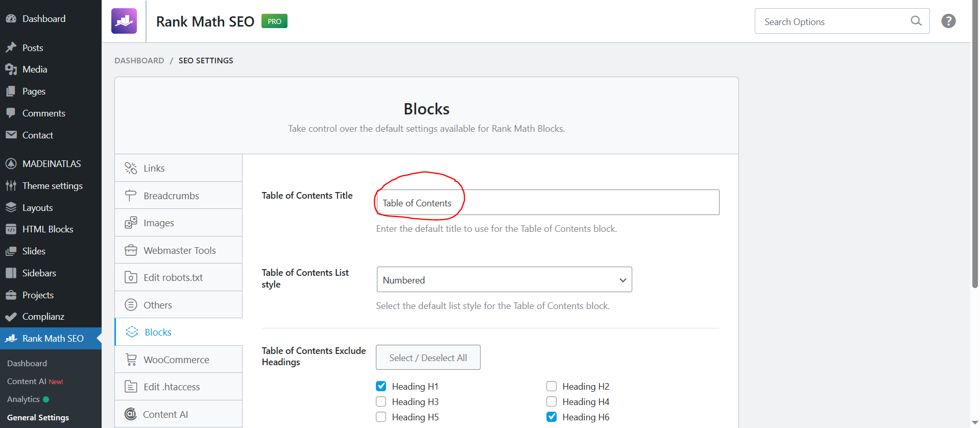
Task: Click the Media icon in sidebar
Action: tap(11, 69)
